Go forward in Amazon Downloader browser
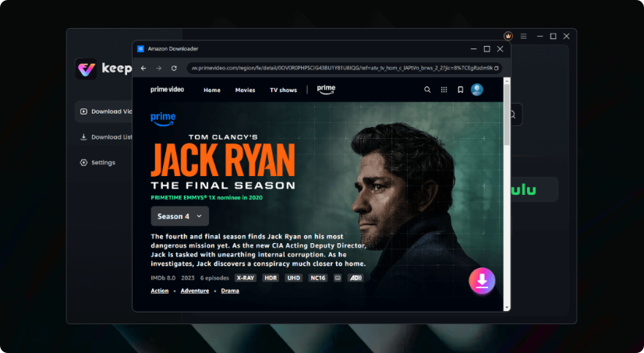Image resolution: width=644 pixels, height=353 pixels. (x=158, y=68)
